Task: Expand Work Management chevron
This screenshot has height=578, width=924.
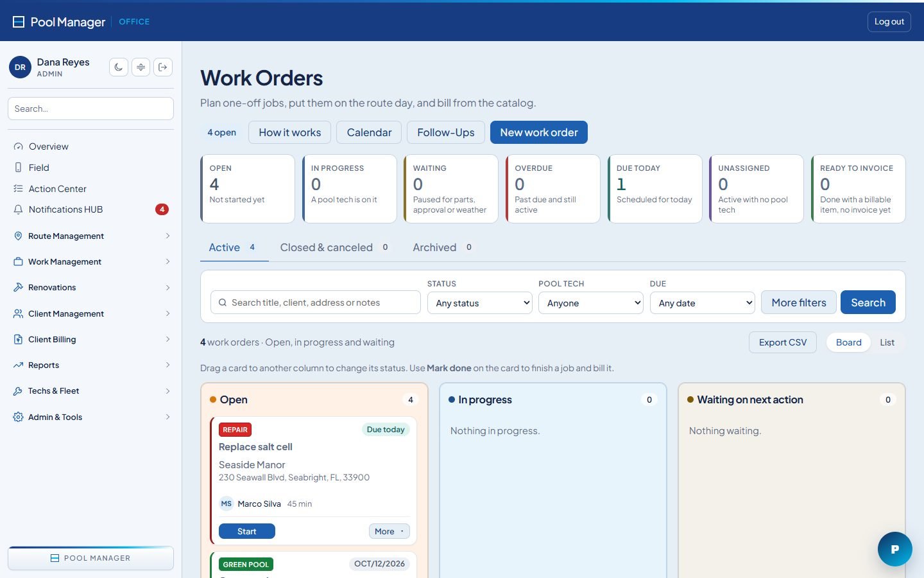Action: pyautogui.click(x=167, y=261)
